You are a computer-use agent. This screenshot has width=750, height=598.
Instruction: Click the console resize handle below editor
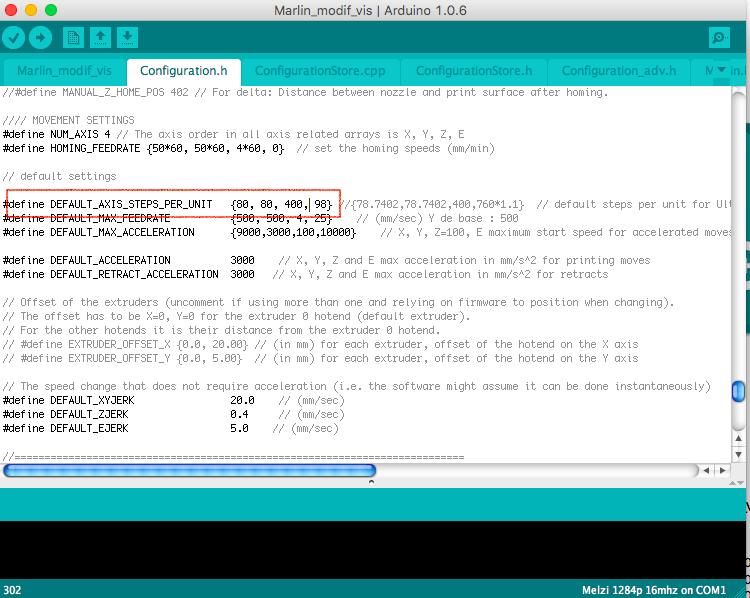coord(371,482)
